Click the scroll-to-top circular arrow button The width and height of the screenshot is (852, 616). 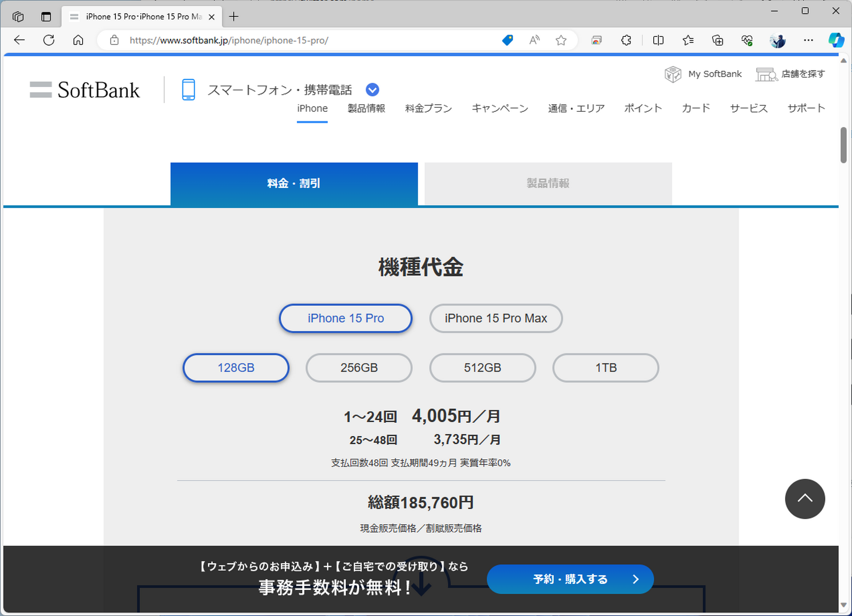pos(805,499)
